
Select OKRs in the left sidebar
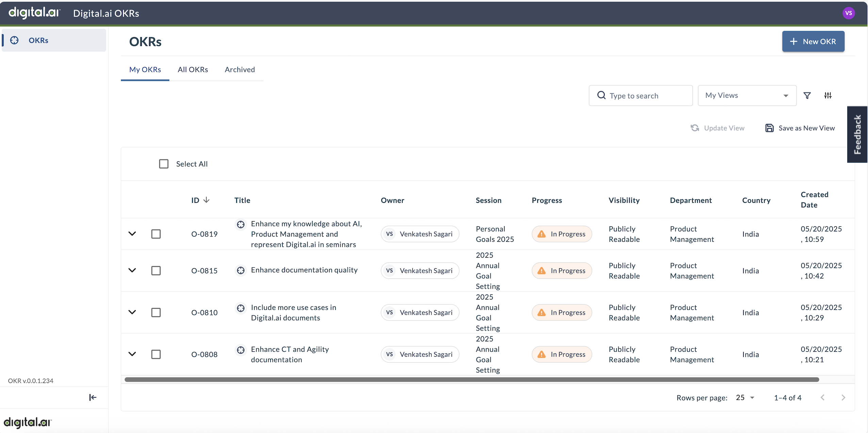54,40
